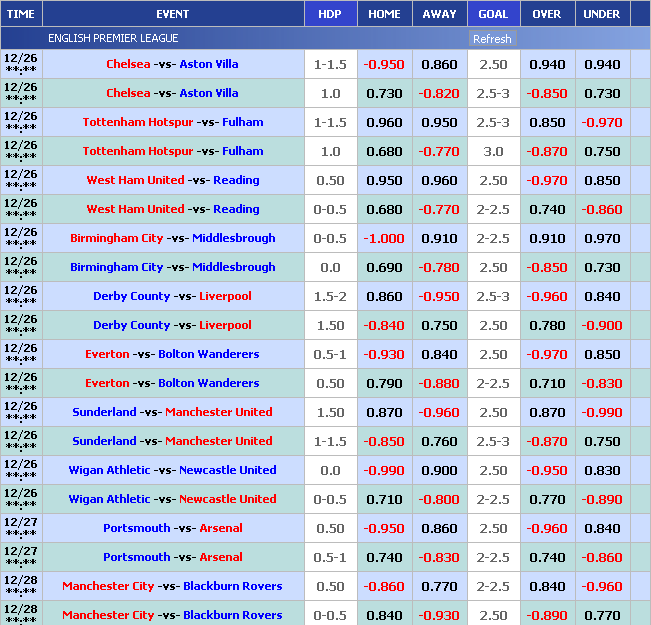
Task: Click the TIME column header
Action: tap(21, 14)
